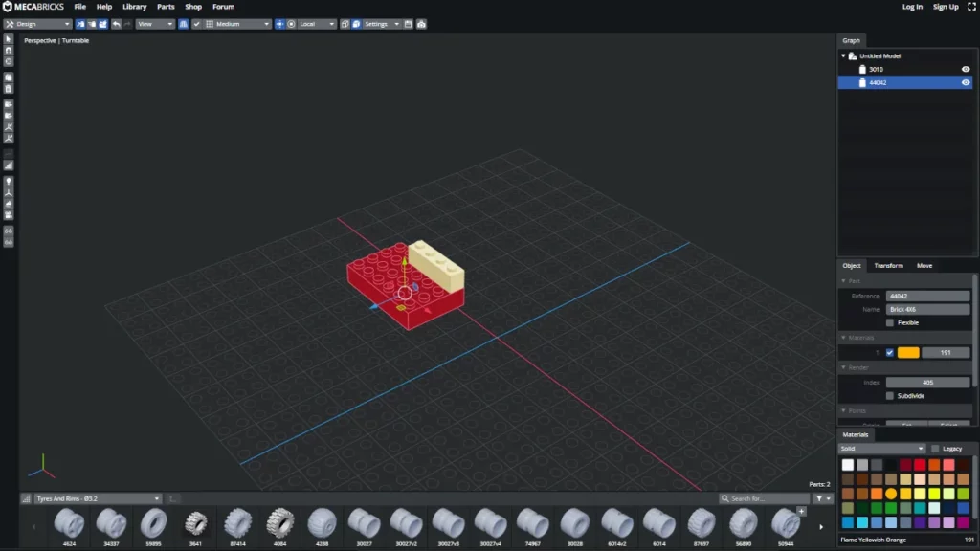This screenshot has height=551, width=980.
Task: Click the parts Search for field
Action: click(764, 498)
